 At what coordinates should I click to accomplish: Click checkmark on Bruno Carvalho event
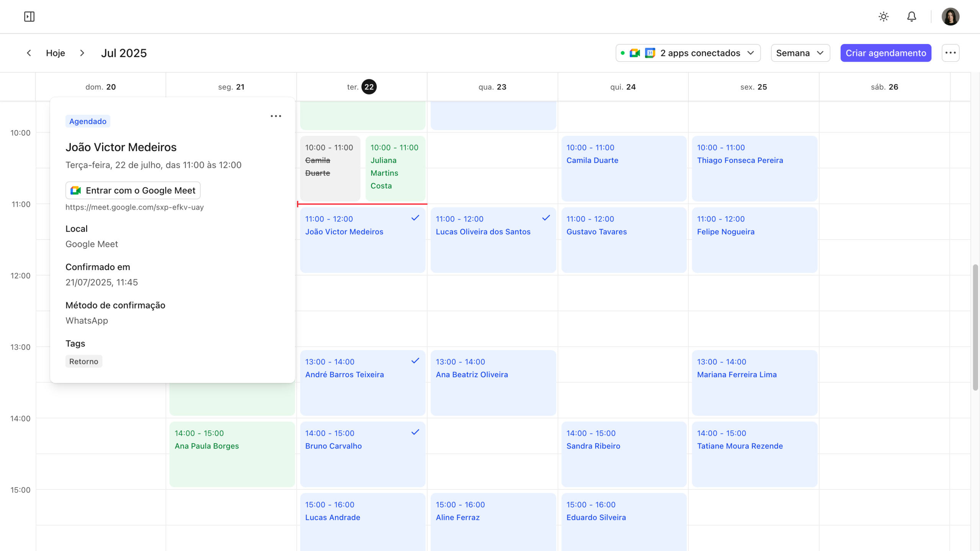click(415, 432)
